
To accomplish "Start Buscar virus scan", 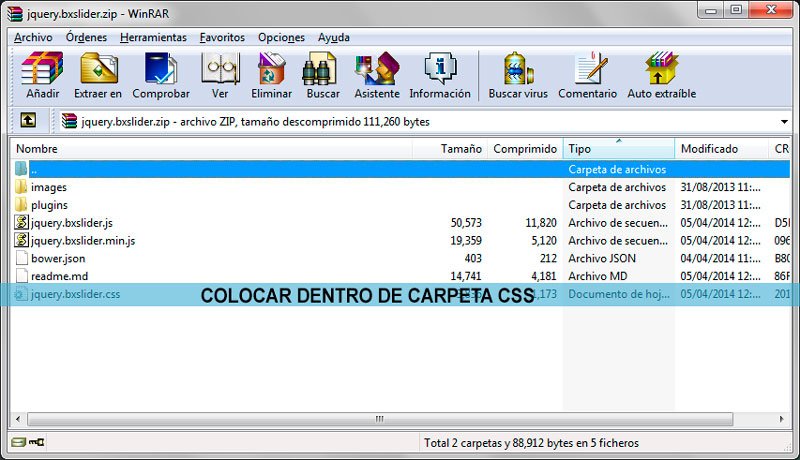I will pyautogui.click(x=517, y=75).
